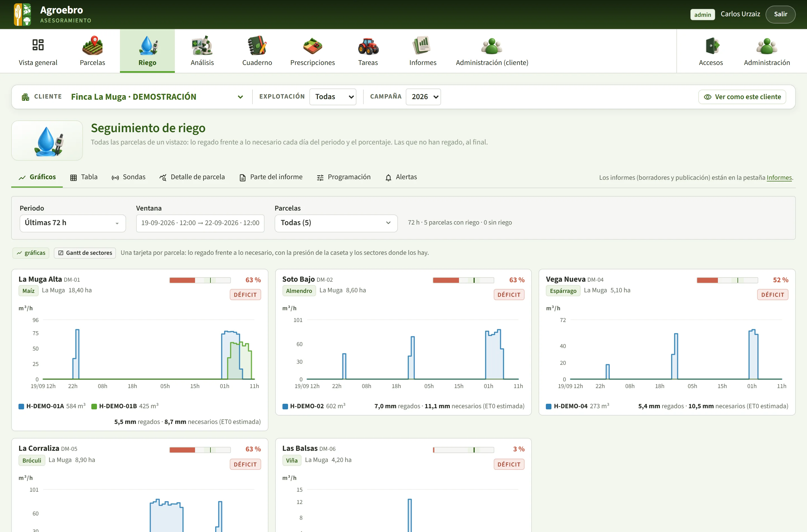This screenshot has width=807, height=532.
Task: Open Administración (cliente) people icon
Action: [x=492, y=46]
